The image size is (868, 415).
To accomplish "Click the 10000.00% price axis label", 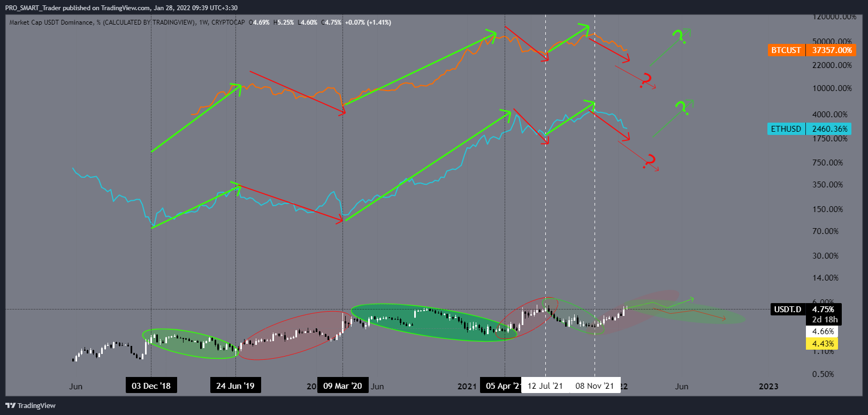I will click(x=832, y=88).
